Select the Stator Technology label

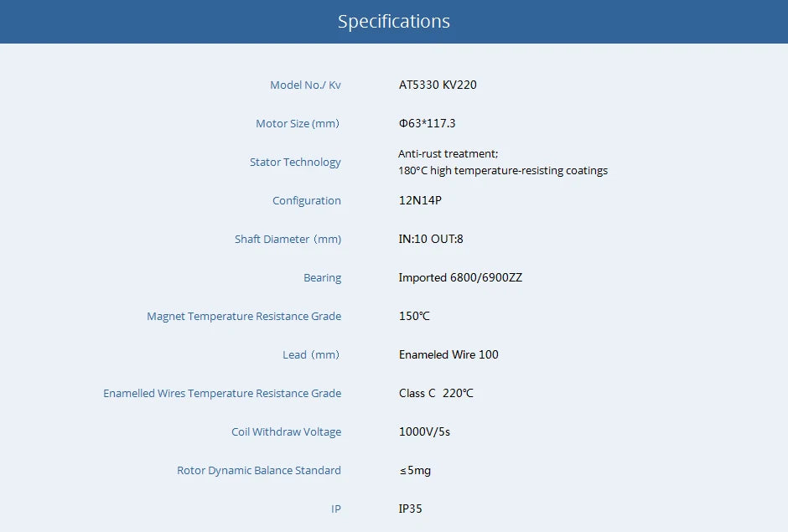coord(295,162)
